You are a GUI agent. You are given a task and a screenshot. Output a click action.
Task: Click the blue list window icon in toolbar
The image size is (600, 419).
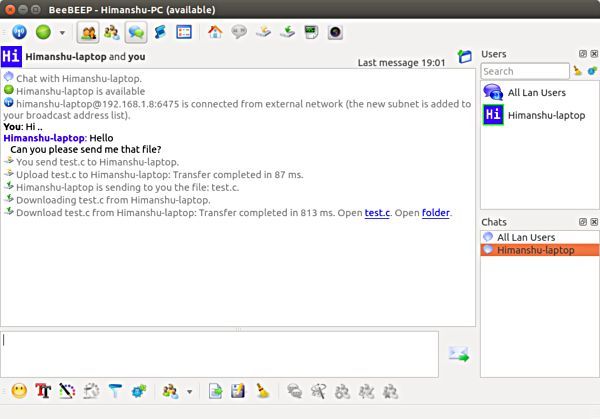tap(184, 32)
